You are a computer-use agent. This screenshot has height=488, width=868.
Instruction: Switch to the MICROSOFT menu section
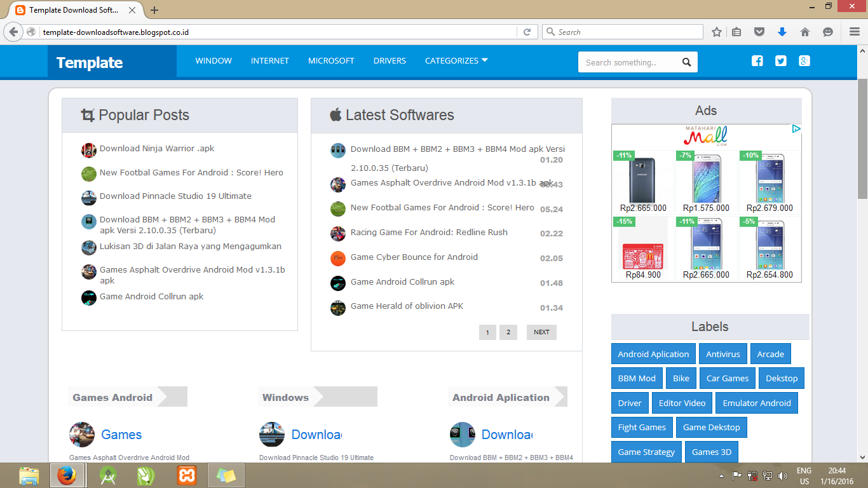331,60
